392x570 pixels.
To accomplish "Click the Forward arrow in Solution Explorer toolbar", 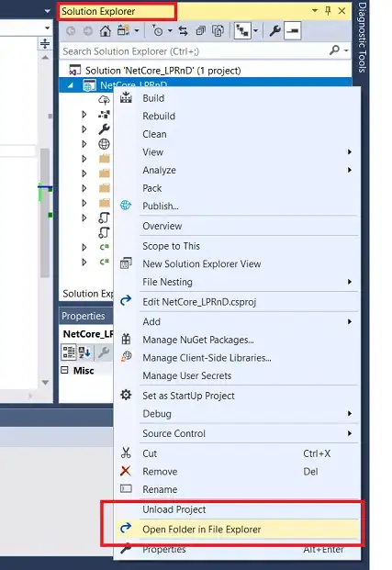I will click(x=88, y=31).
